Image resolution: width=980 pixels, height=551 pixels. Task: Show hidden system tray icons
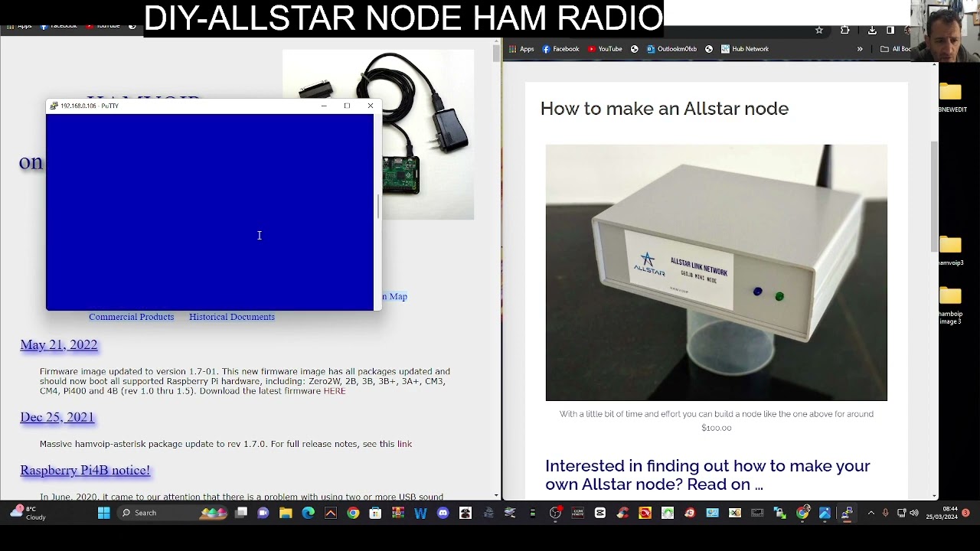click(x=871, y=513)
